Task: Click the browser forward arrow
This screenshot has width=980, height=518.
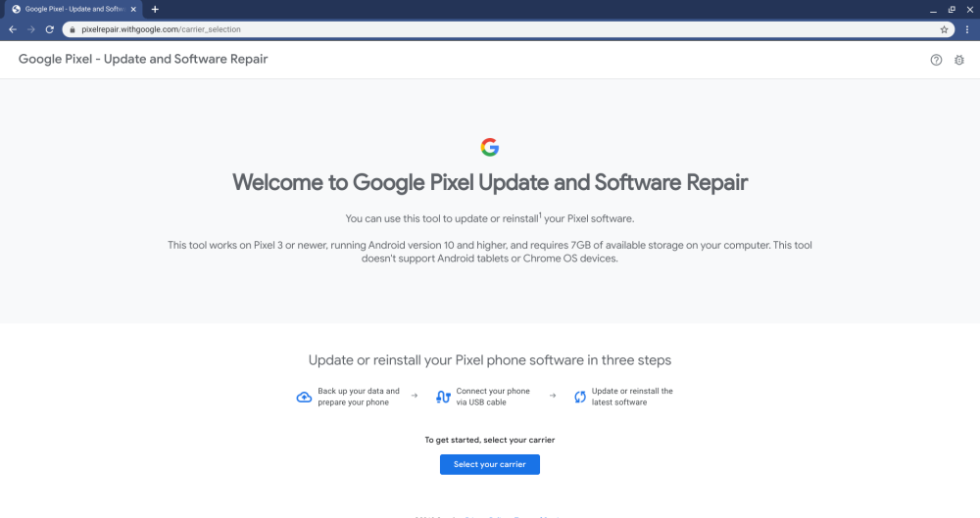Action: (30, 29)
